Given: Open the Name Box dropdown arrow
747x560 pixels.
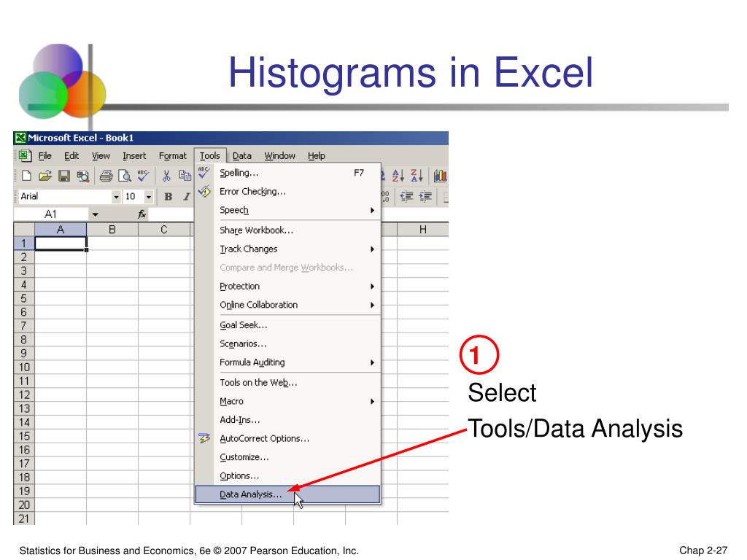Looking at the screenshot, I should click(96, 215).
